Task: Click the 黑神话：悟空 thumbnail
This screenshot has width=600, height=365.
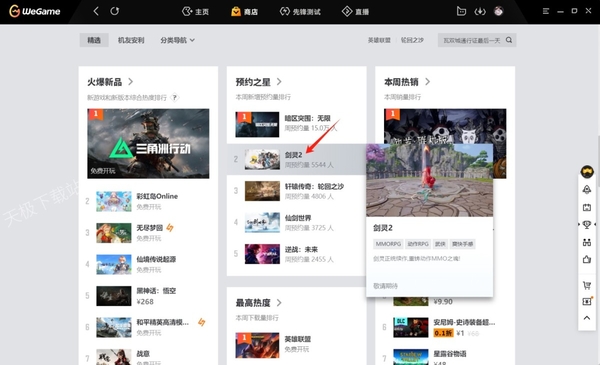Action: pyautogui.click(x=114, y=296)
